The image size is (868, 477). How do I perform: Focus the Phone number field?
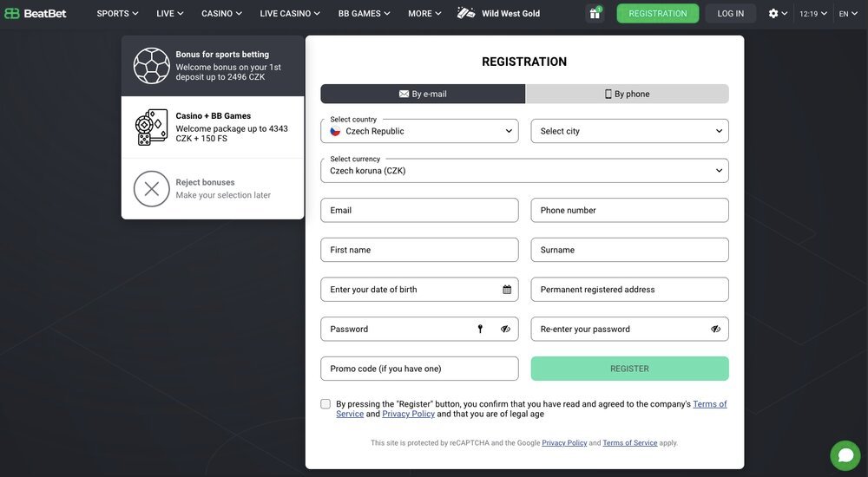pyautogui.click(x=630, y=210)
